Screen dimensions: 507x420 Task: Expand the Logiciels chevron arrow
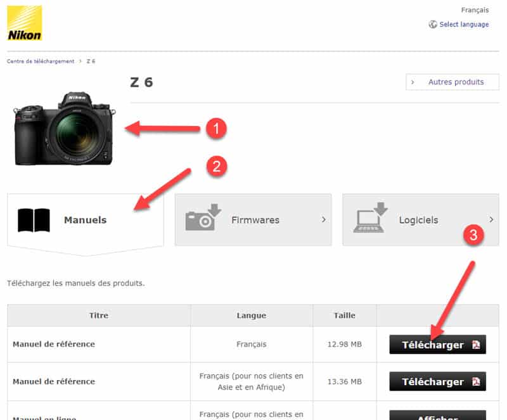[491, 220]
